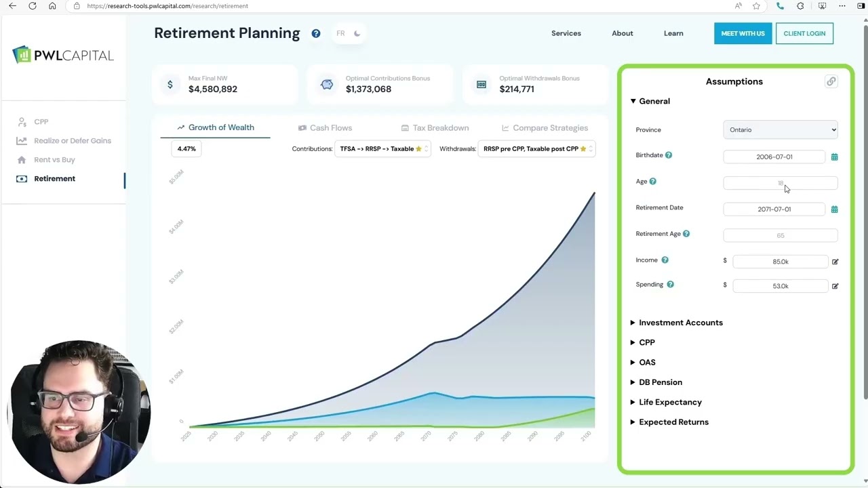Click the help icon beside Age

point(653,182)
